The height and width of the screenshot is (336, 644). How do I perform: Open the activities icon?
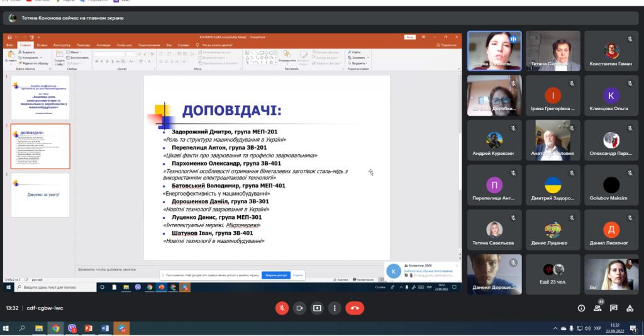[x=630, y=308]
